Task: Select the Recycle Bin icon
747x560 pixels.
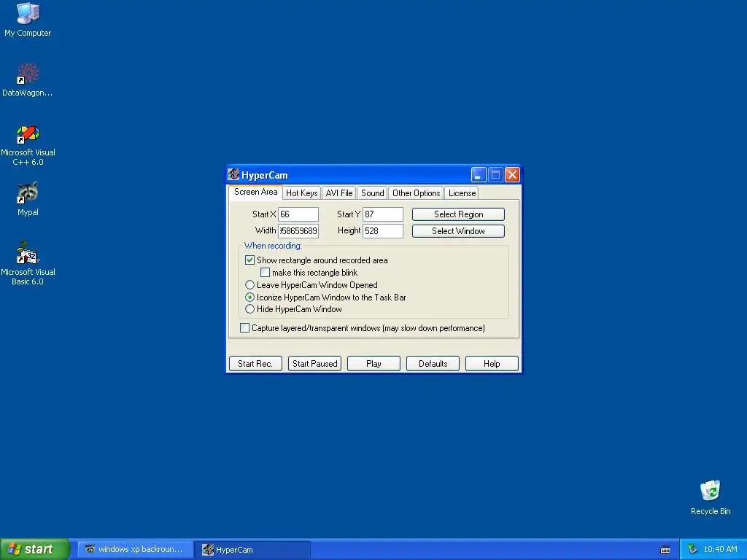Action: [x=711, y=497]
